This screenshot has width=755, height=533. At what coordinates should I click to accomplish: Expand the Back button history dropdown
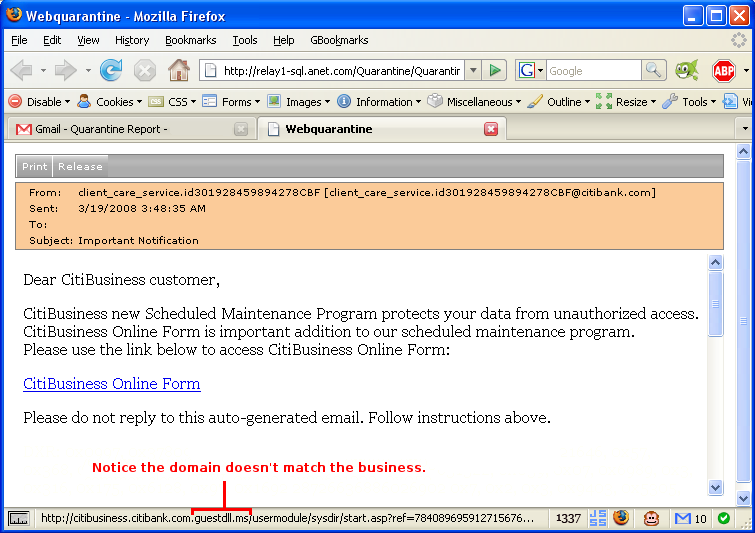click(x=43, y=71)
